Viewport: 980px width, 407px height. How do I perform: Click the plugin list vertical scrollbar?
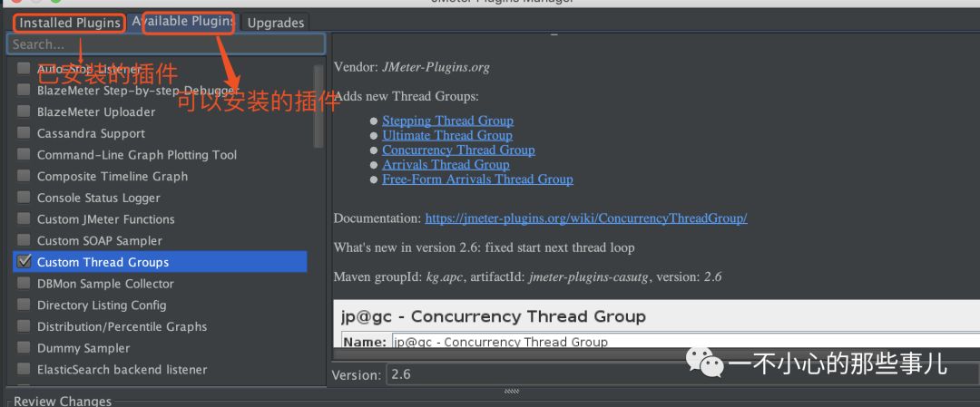[x=318, y=106]
